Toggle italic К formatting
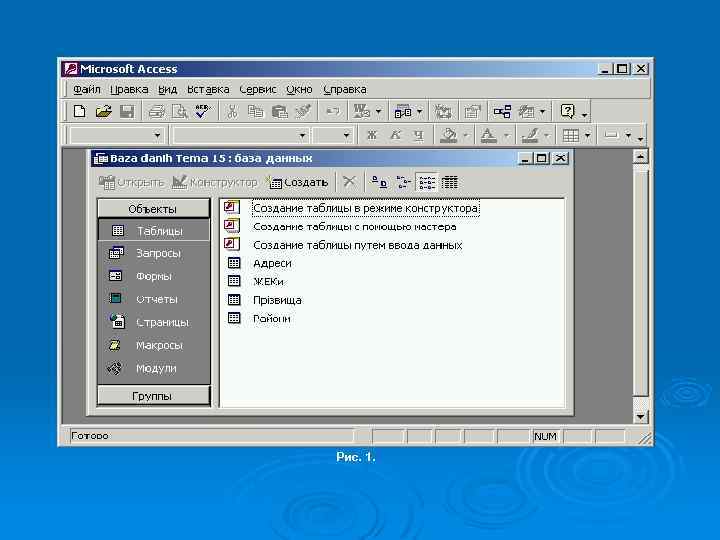The width and height of the screenshot is (720, 540). pos(395,135)
